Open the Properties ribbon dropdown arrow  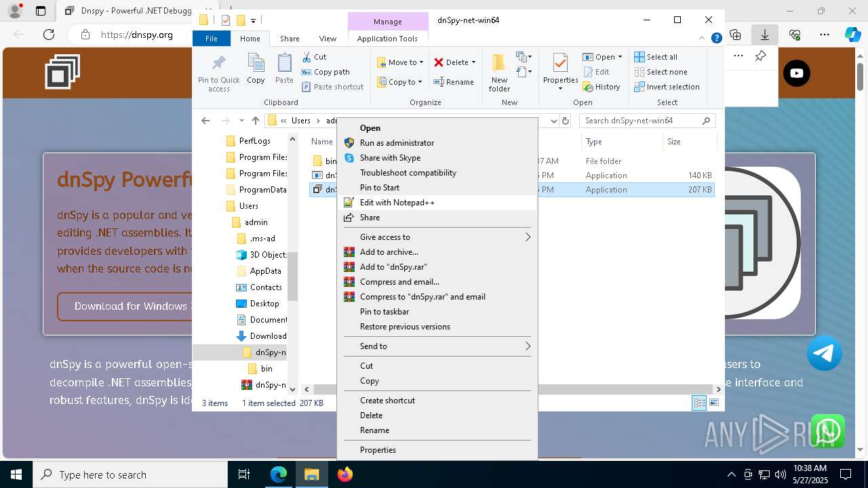tap(560, 89)
